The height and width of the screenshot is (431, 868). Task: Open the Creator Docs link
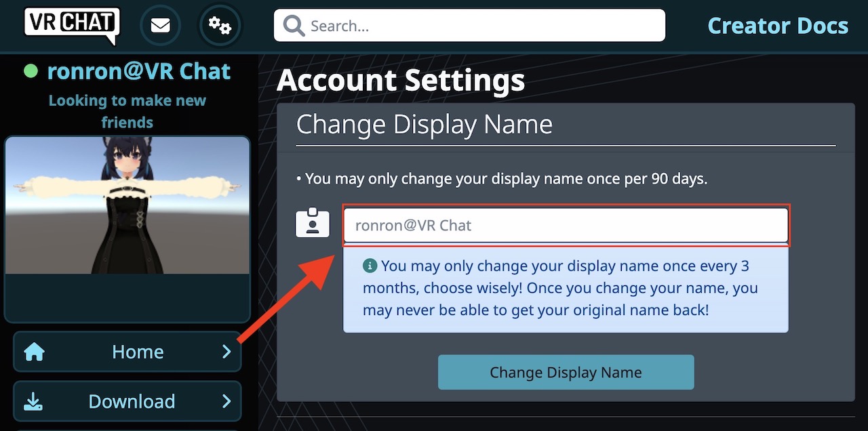pyautogui.click(x=778, y=26)
